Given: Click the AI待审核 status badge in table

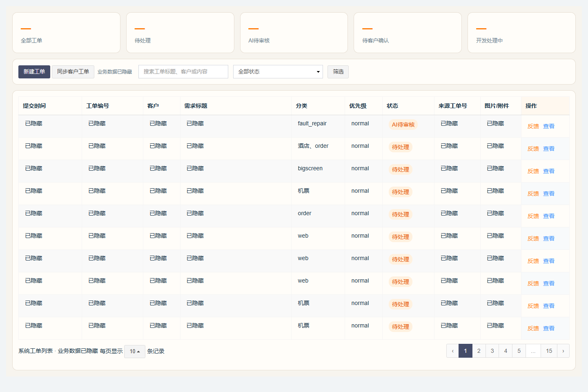Looking at the screenshot, I should [403, 125].
